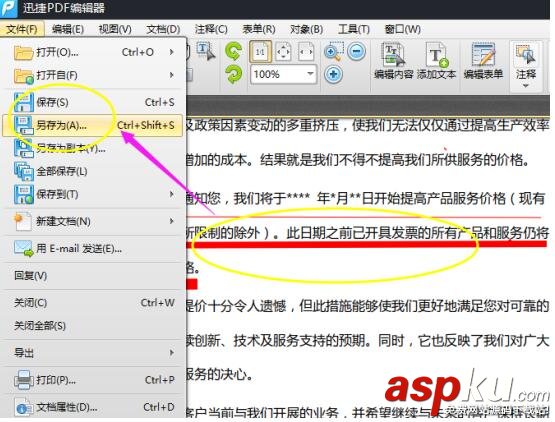The image size is (555, 422).
Task: Click the floppy icon beside 另存为(A)
Action: pyautogui.click(x=24, y=126)
